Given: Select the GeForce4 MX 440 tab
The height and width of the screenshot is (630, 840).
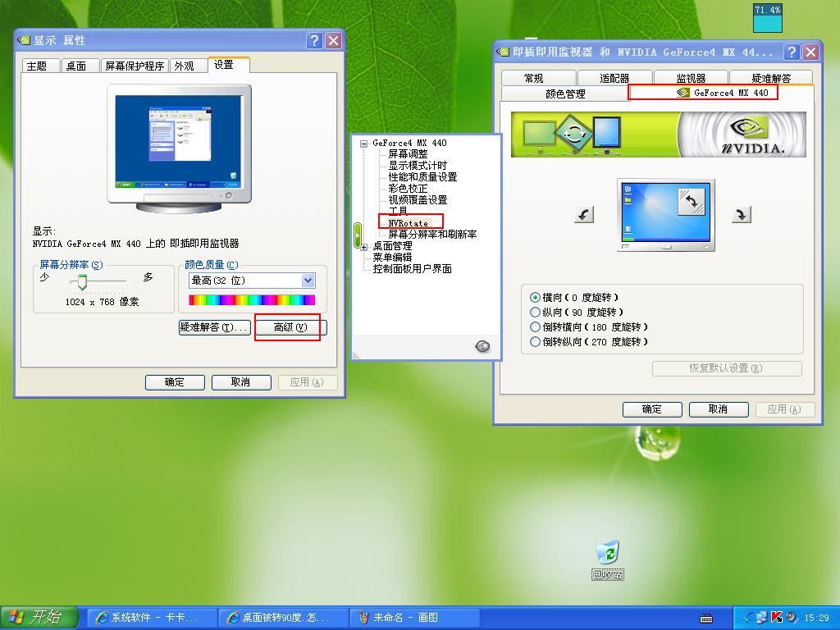Looking at the screenshot, I should click(x=722, y=93).
